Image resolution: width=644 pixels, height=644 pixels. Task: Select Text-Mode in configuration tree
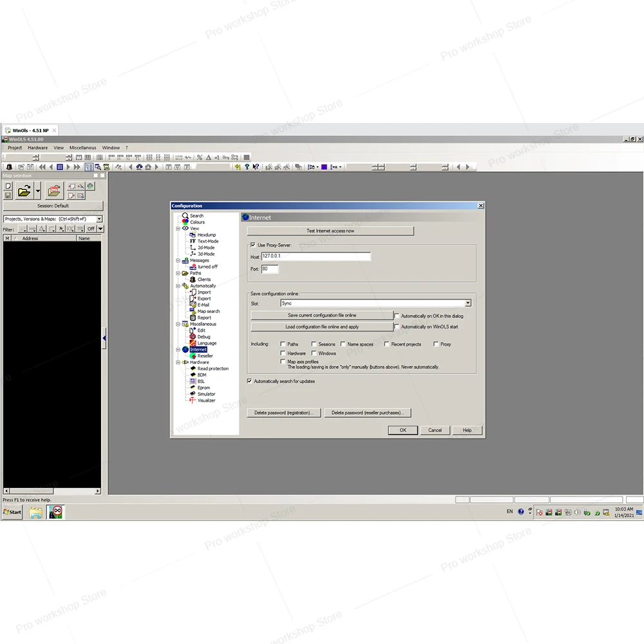point(208,241)
